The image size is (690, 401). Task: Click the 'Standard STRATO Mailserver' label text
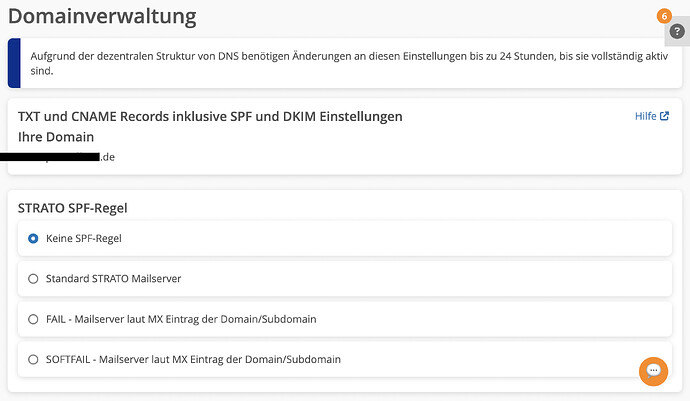point(113,278)
